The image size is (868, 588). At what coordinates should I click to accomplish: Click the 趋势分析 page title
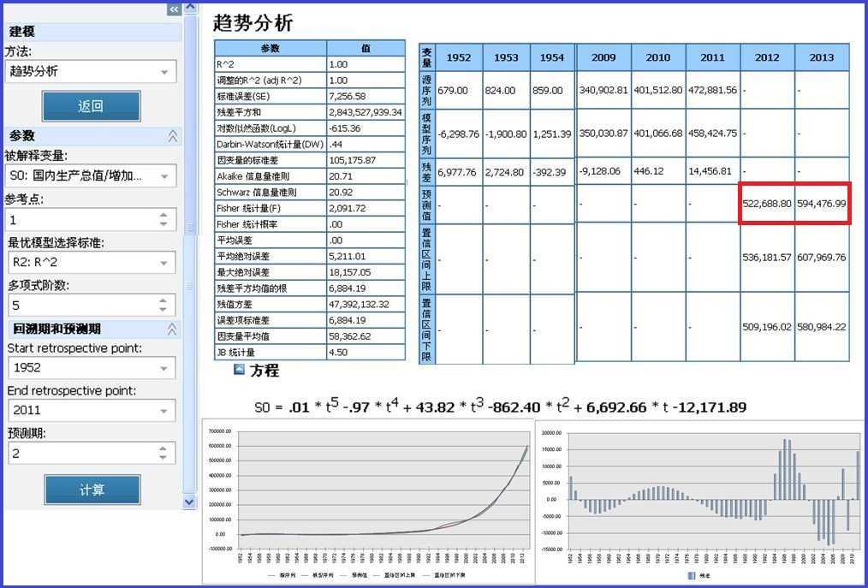tap(253, 23)
